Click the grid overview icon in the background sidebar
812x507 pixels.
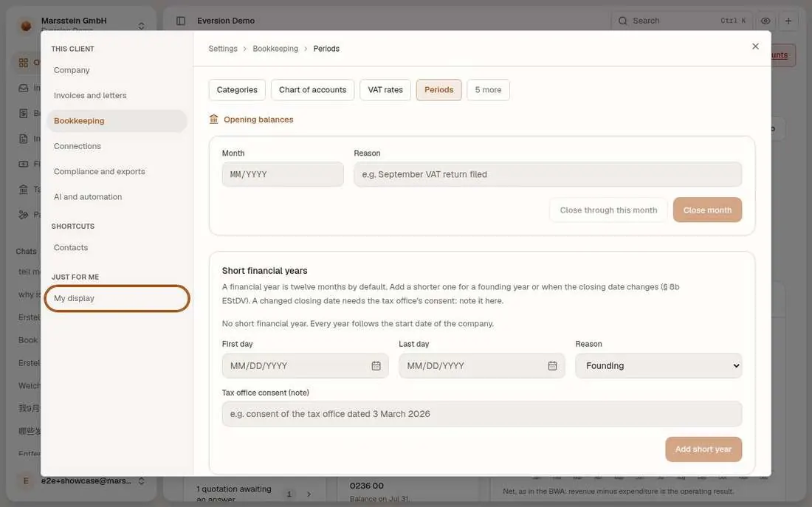[24, 63]
